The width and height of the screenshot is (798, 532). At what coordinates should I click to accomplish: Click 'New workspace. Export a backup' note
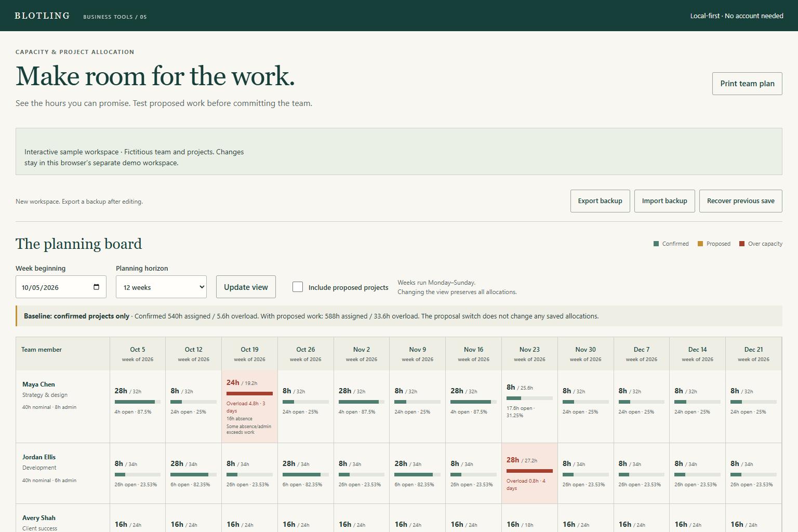click(x=79, y=202)
